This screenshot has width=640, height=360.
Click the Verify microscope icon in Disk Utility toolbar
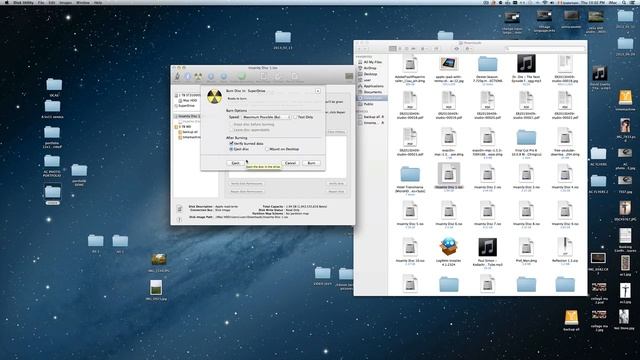click(177, 76)
